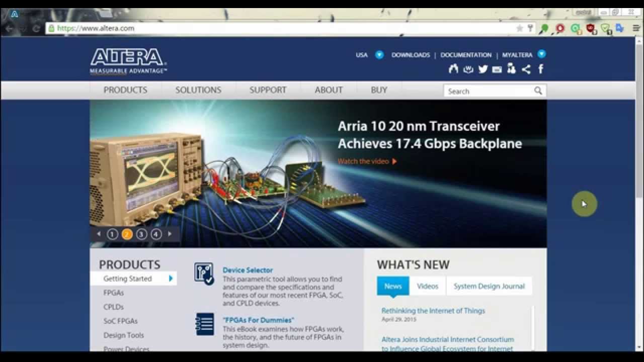The image size is (644, 362).
Task: Click the browser reload button
Action: click(36, 28)
